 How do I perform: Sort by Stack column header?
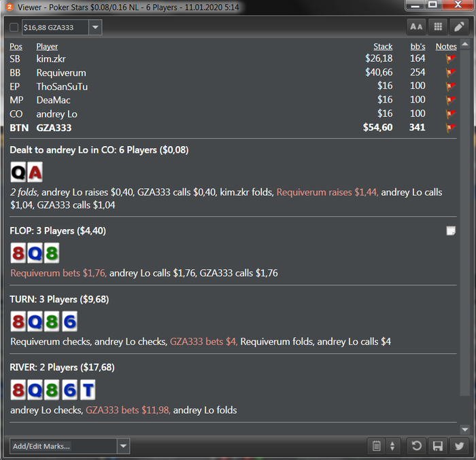[383, 46]
